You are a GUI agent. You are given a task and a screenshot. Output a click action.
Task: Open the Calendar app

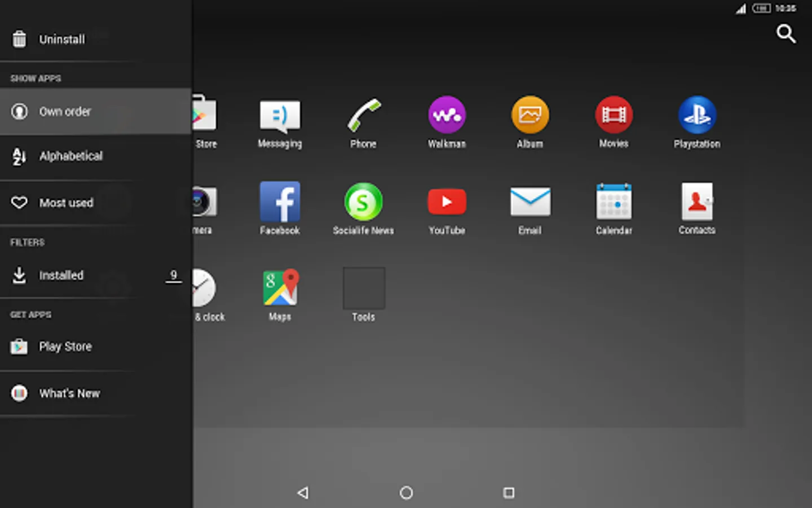point(614,209)
